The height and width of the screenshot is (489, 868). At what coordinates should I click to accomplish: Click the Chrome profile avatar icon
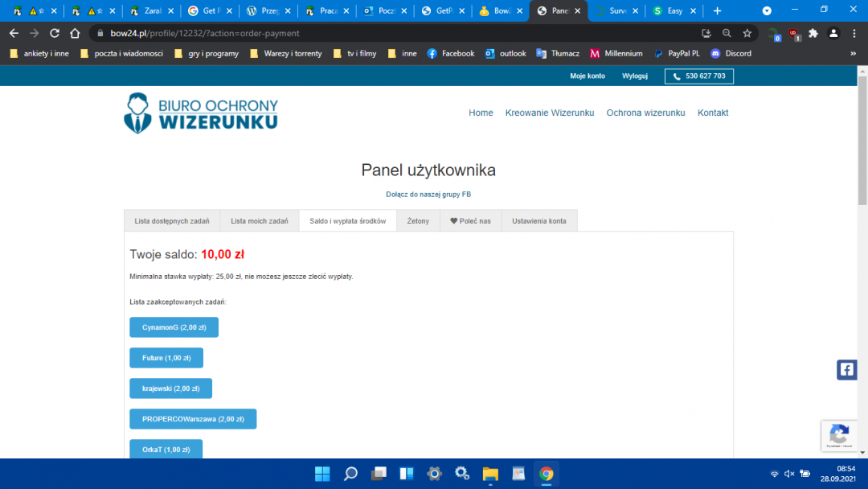pyautogui.click(x=833, y=33)
